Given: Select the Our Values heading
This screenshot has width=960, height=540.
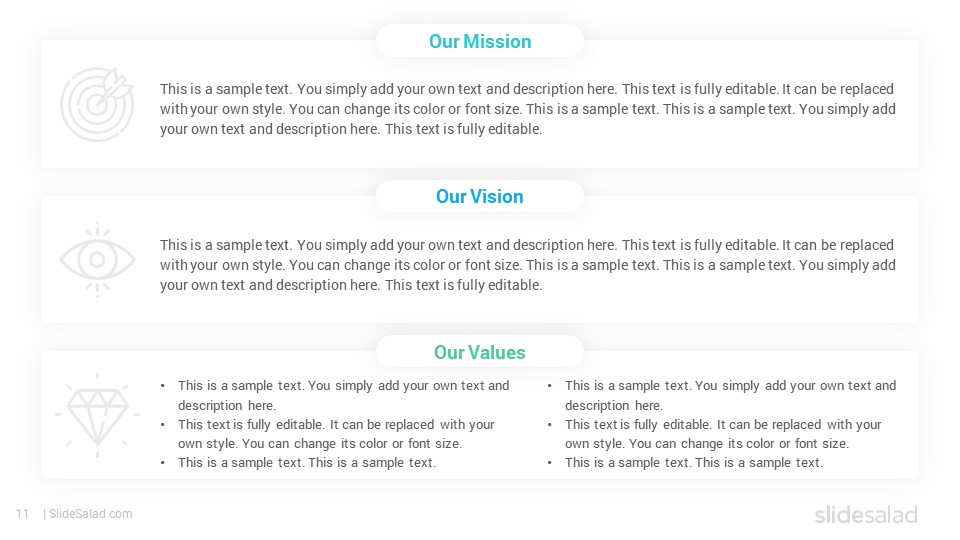Looking at the screenshot, I should click(480, 352).
